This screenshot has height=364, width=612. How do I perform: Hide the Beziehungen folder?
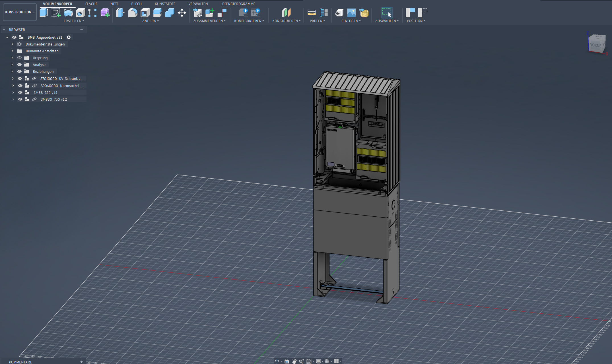[19, 71]
